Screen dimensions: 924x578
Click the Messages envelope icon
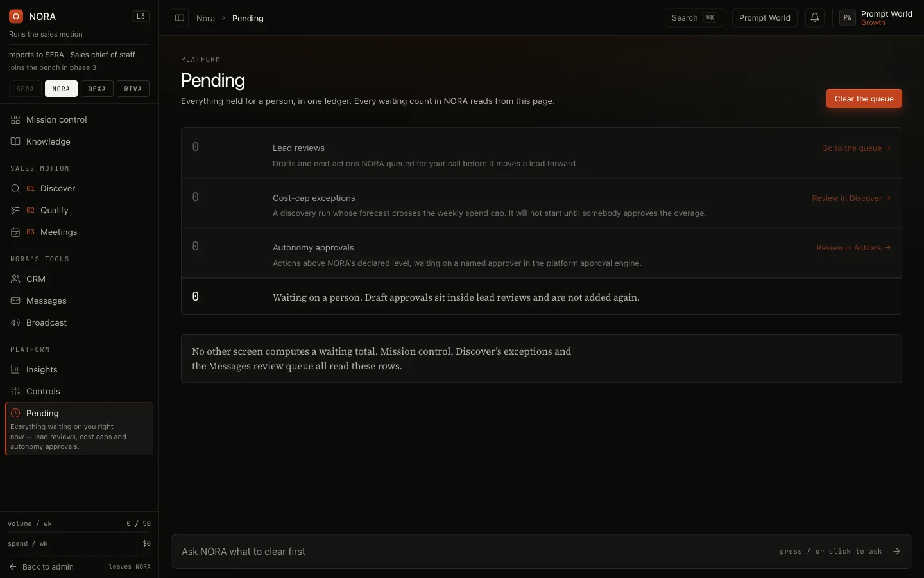coord(15,301)
